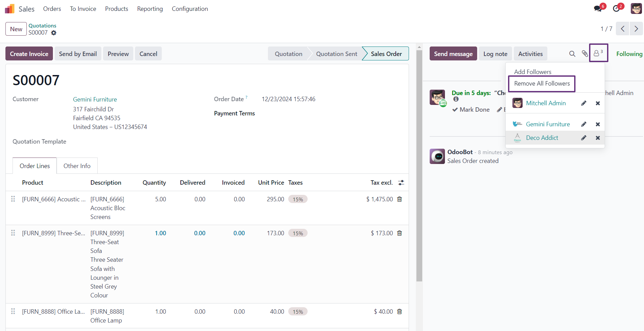Screen dimensions: 644x331
Task: Click quantity 5.00 in Acoustic Bloc row
Action: click(160, 199)
